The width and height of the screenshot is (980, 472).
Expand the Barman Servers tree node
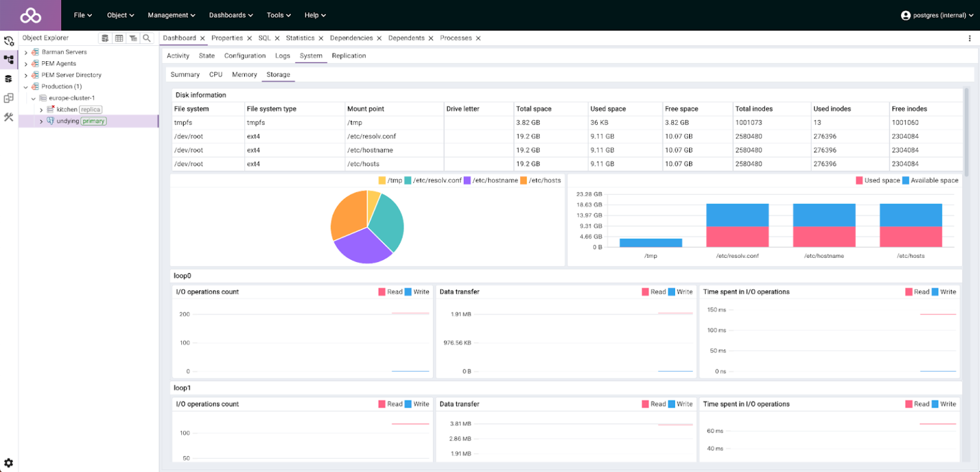26,52
